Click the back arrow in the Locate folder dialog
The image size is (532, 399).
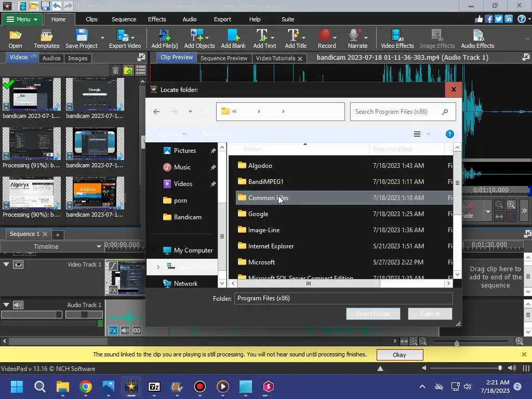point(156,111)
